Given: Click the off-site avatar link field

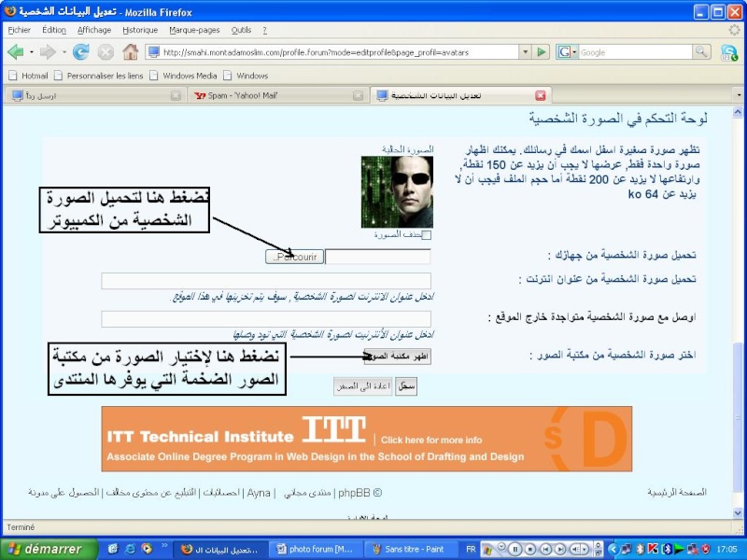Looking at the screenshot, I should 266,319.
